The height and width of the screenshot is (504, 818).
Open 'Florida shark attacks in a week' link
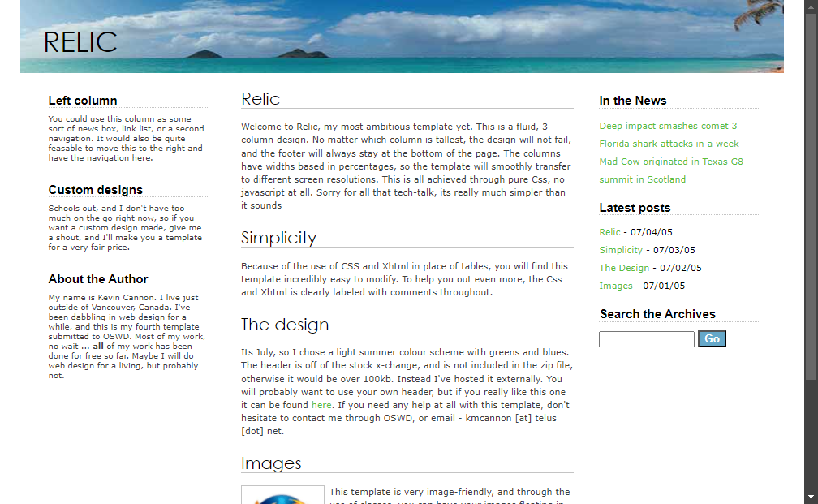point(669,144)
